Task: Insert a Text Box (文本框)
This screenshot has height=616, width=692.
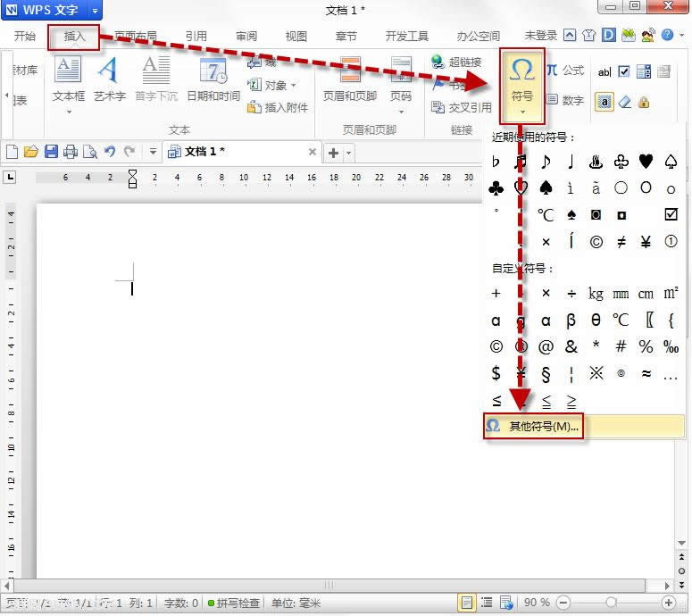Action: (x=69, y=79)
